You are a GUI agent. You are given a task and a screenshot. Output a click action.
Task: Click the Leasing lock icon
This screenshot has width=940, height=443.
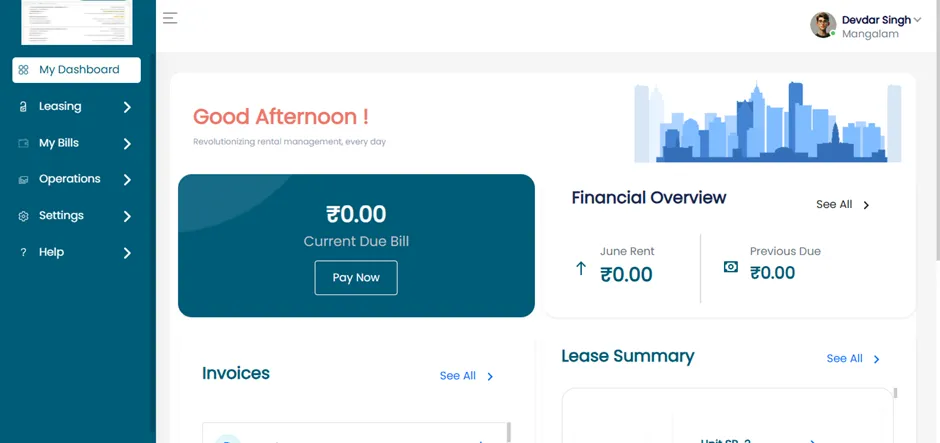(23, 107)
